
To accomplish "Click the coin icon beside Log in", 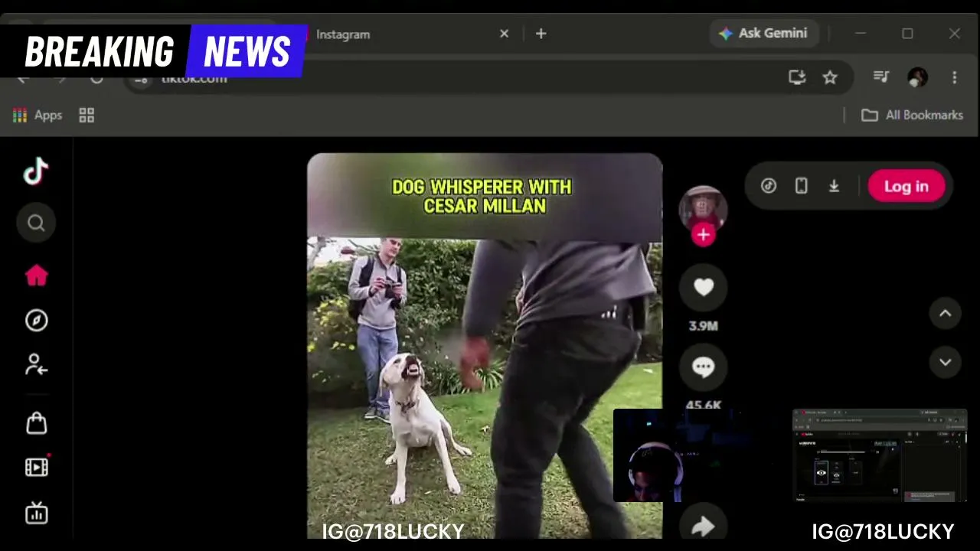I will click(x=769, y=186).
